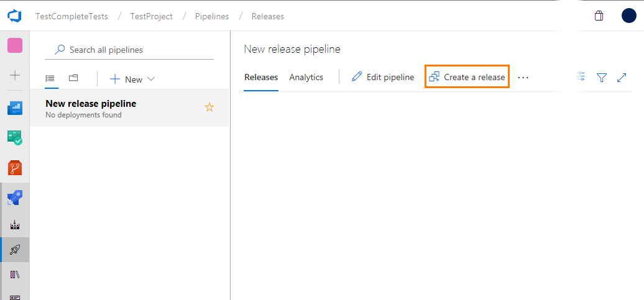The image size is (644, 300).
Task: Open Pipelines breadcrumb
Action: tap(212, 16)
